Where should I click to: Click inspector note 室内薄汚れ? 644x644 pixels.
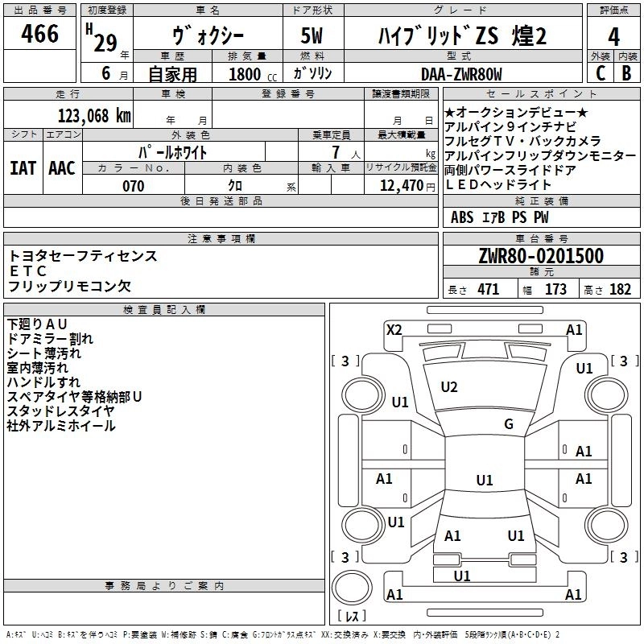[x=37, y=368]
